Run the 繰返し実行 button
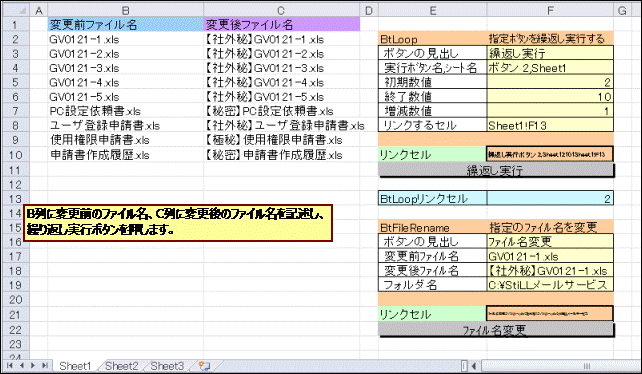Viewport: 642px width, 374px height. click(496, 170)
